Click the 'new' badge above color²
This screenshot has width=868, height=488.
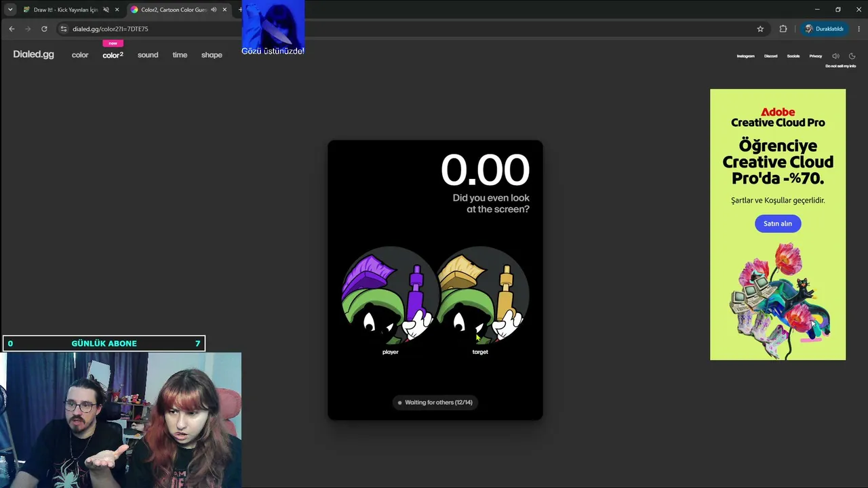tap(113, 43)
